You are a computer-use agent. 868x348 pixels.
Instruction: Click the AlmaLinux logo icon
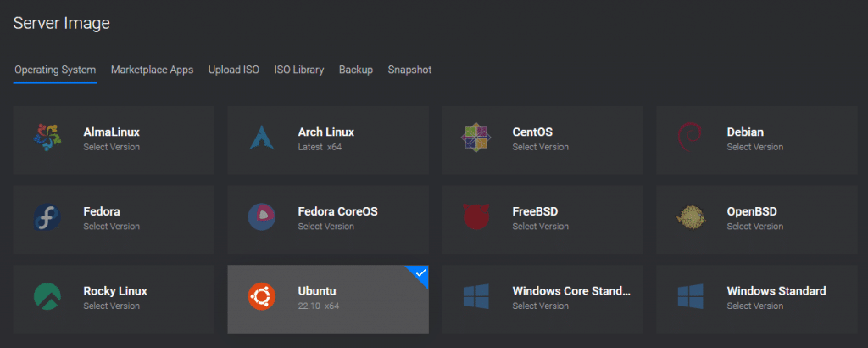[x=47, y=138]
